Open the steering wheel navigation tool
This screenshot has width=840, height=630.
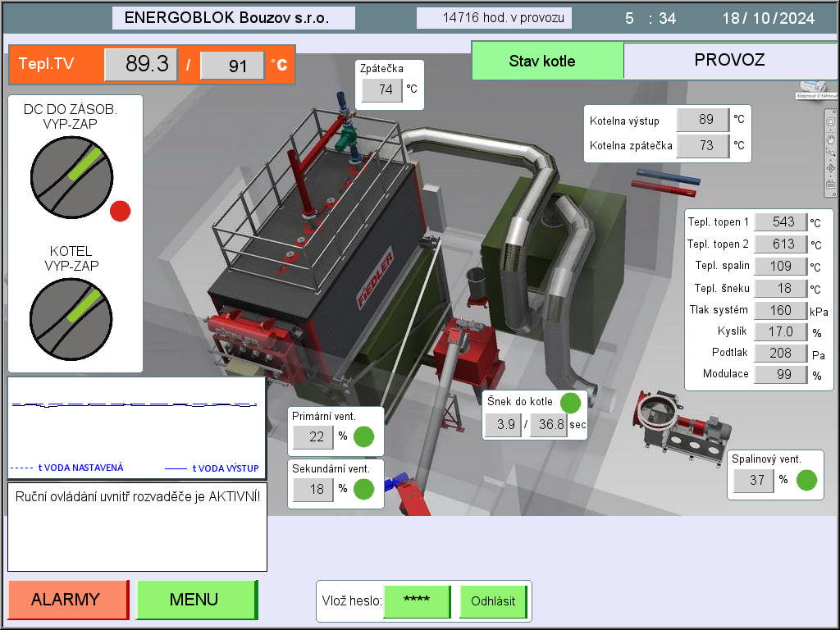tap(831, 122)
